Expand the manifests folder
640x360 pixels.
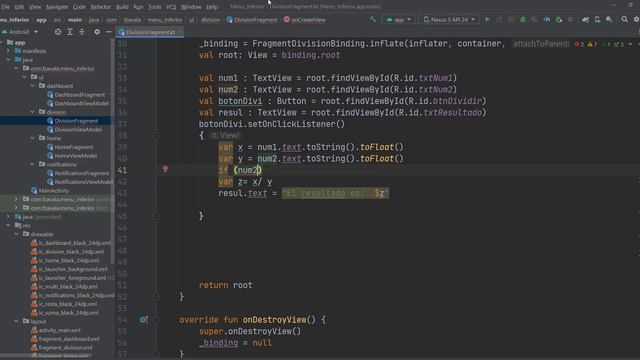[8, 51]
